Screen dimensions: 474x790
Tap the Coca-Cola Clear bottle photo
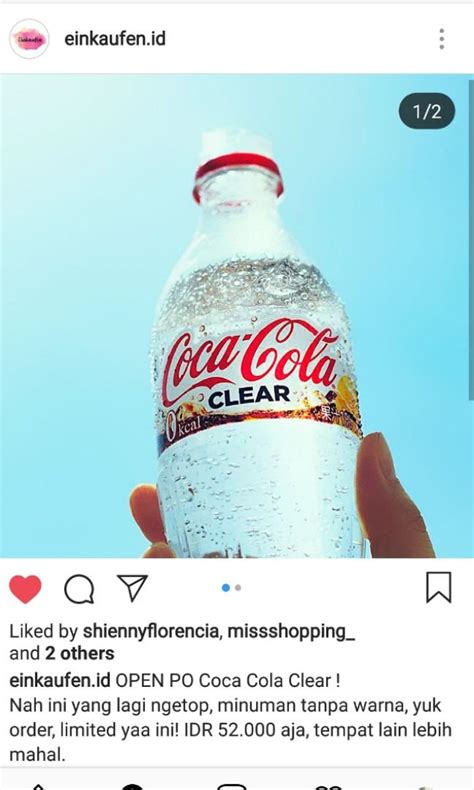(237, 316)
